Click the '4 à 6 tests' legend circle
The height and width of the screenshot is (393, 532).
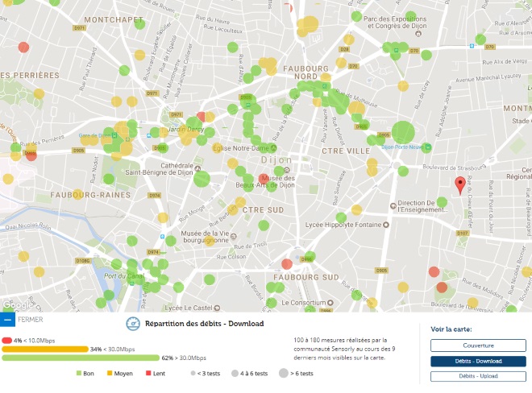pos(235,374)
